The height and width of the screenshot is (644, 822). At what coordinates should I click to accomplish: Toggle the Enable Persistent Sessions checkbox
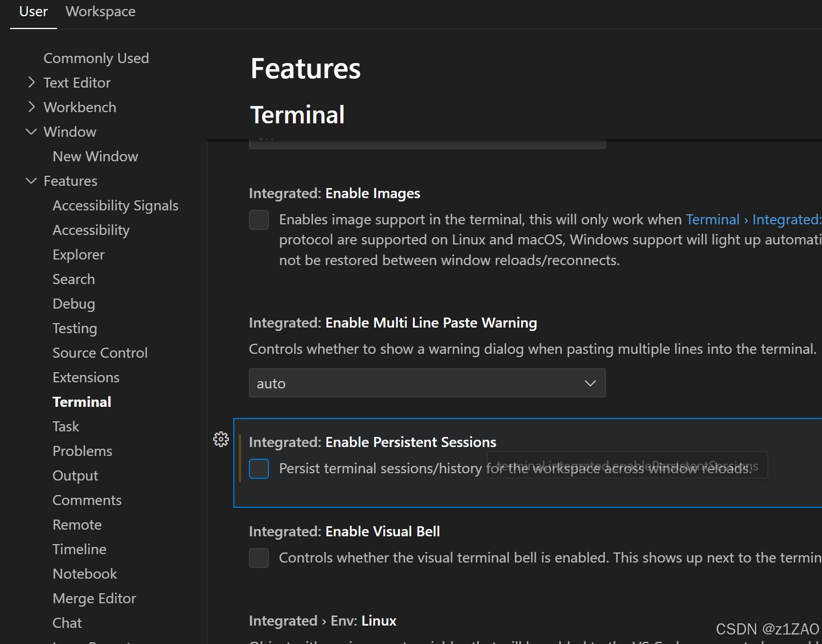click(259, 469)
